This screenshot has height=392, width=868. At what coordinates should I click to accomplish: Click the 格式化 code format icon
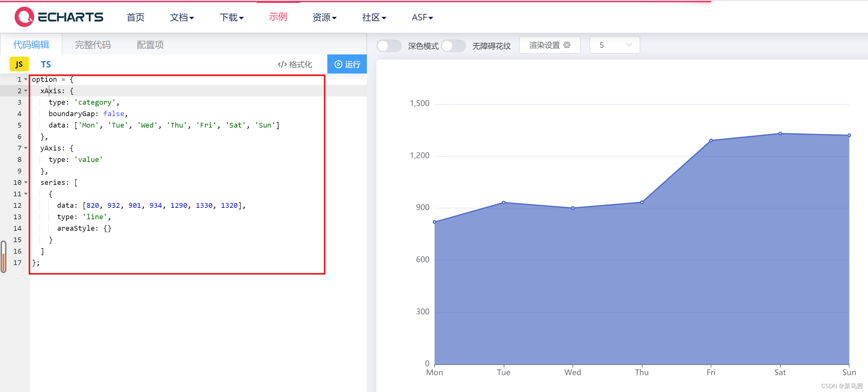point(282,64)
